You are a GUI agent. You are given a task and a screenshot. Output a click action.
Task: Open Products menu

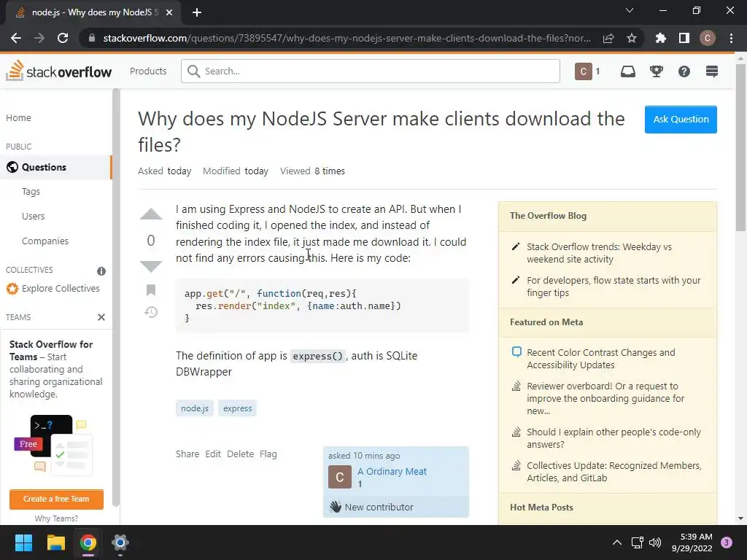[x=148, y=71]
